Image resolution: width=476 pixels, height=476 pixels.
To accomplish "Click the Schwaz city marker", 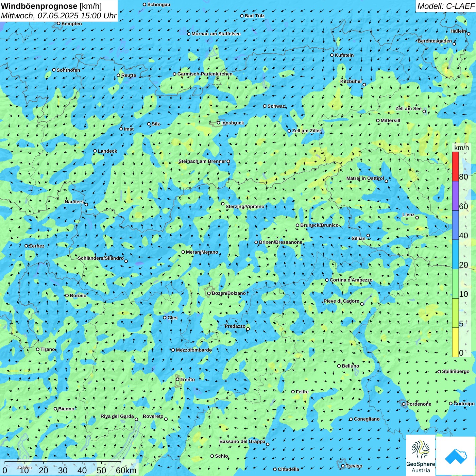I will point(265,106).
